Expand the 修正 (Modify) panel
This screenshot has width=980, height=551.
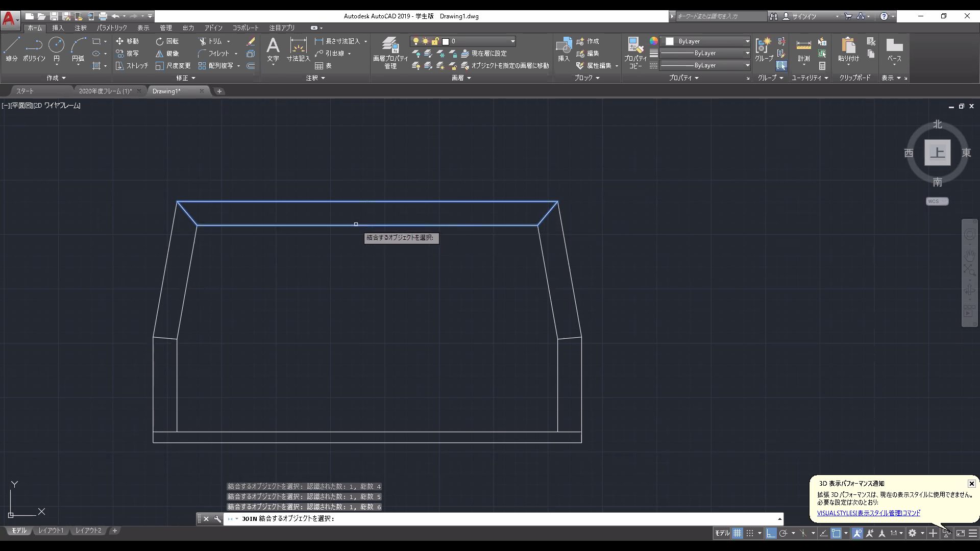(x=186, y=78)
